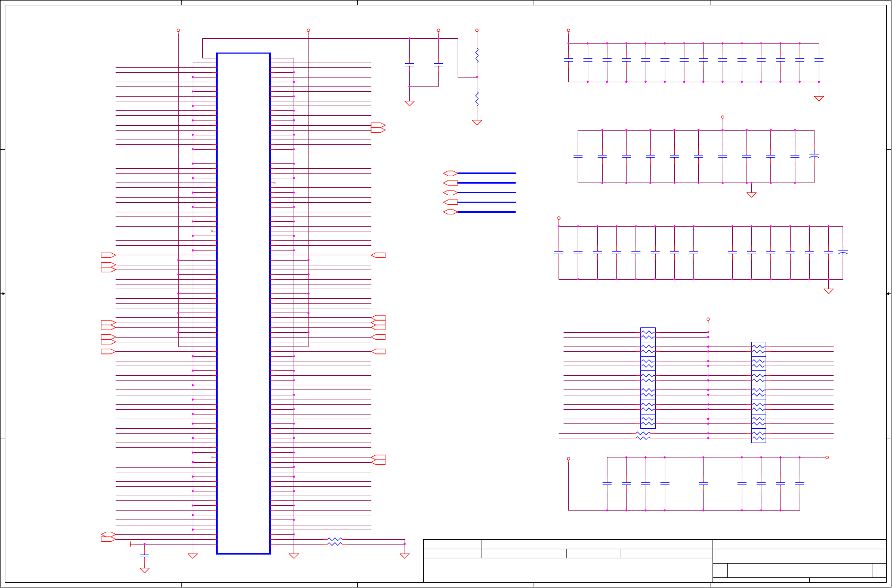Click ground symbol of the top capacitor bank
Viewport: 892px width, 588px height.
click(819, 99)
